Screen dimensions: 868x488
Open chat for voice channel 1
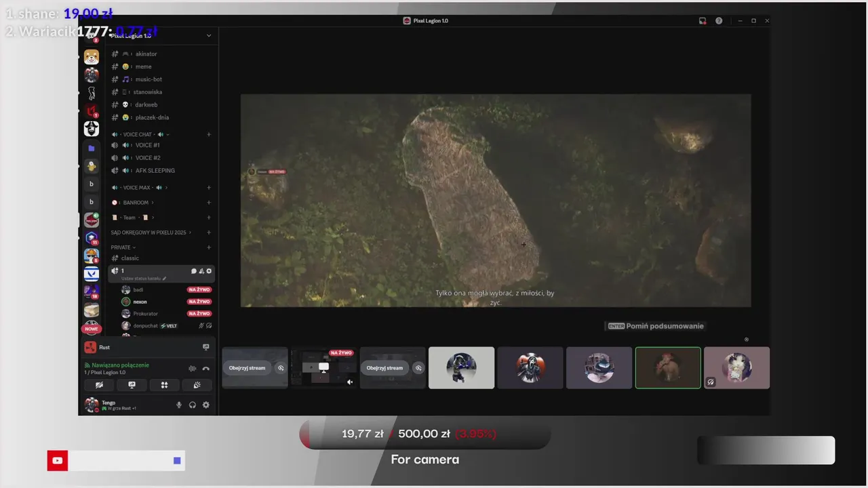click(194, 271)
